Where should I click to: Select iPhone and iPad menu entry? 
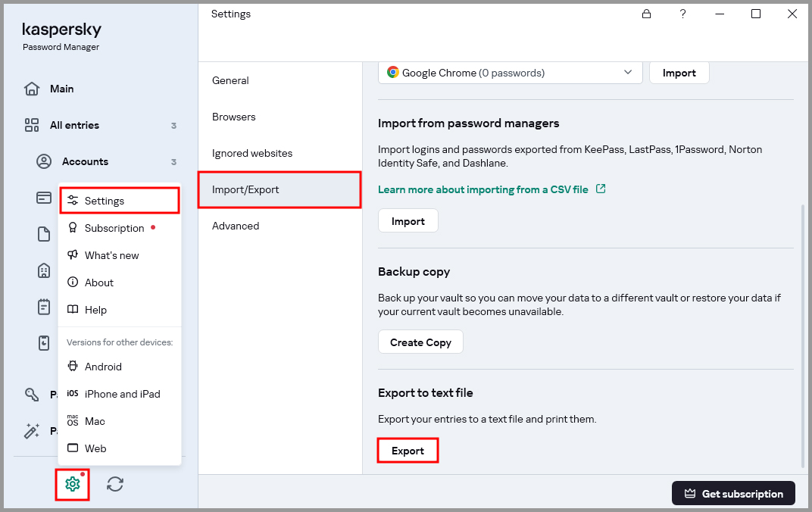(120, 394)
